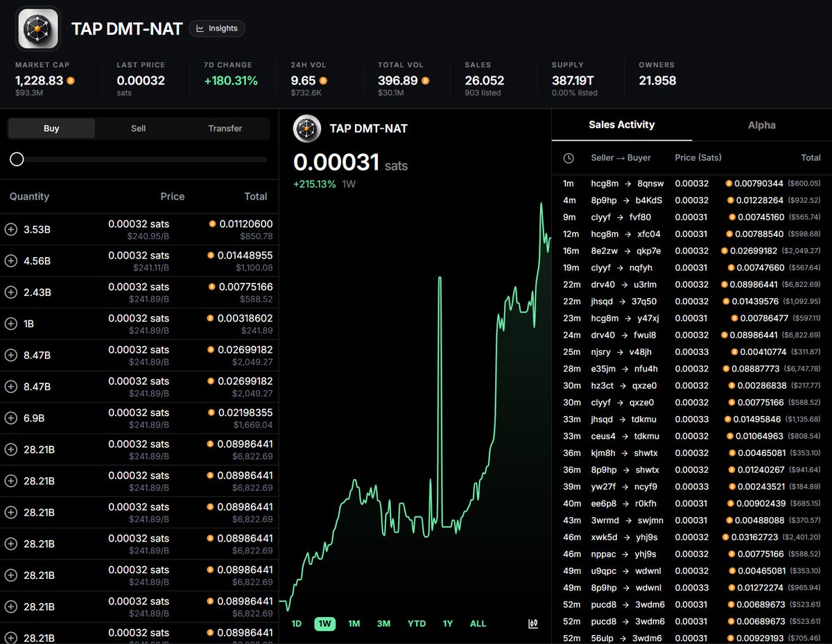Select the Sell tab

138,128
